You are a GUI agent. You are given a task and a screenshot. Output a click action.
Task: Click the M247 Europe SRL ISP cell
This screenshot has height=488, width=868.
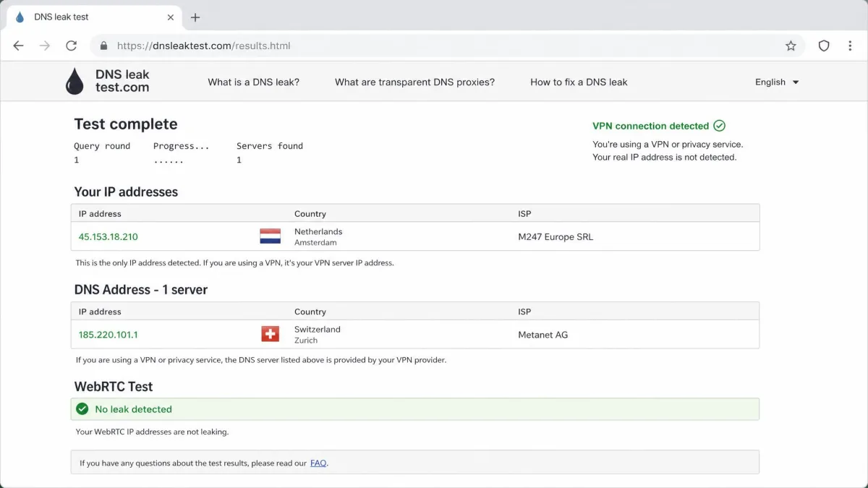point(556,237)
